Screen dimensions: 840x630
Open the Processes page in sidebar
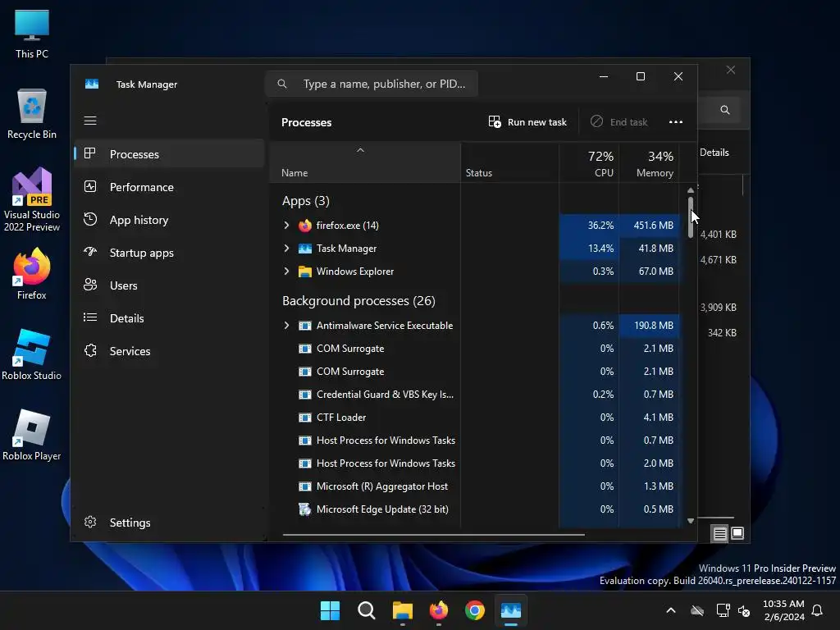(169, 154)
